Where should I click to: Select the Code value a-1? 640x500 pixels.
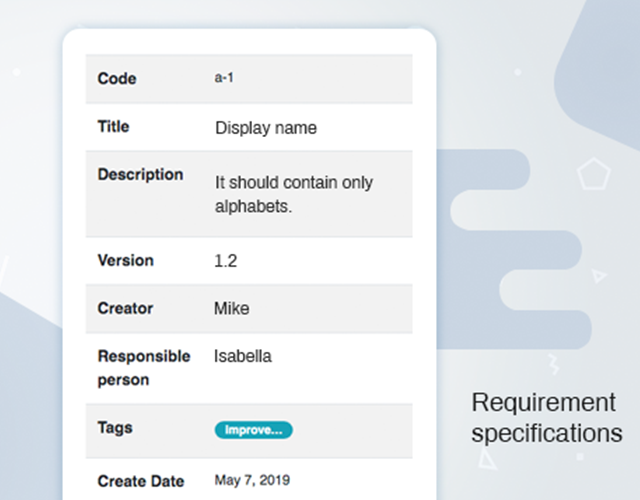(224, 77)
